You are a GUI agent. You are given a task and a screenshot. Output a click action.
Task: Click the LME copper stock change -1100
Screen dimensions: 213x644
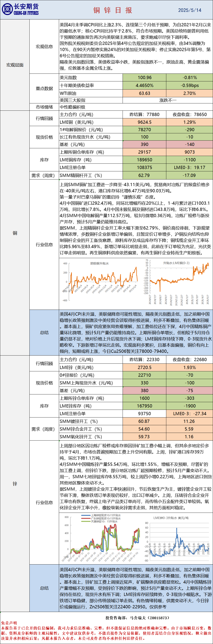(190, 160)
